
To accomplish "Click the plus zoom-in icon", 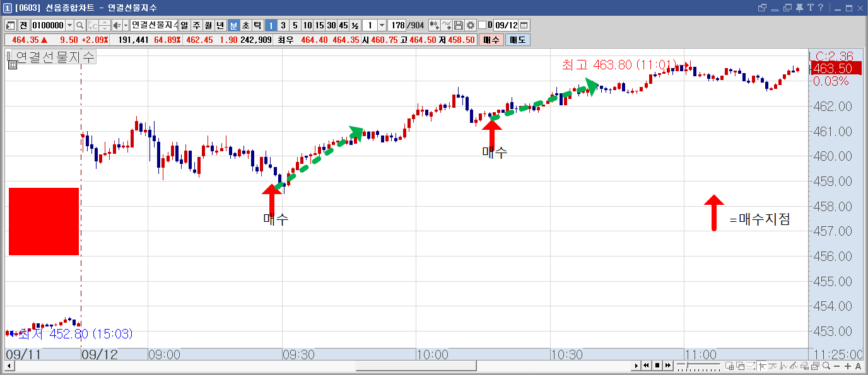I will click(847, 366).
